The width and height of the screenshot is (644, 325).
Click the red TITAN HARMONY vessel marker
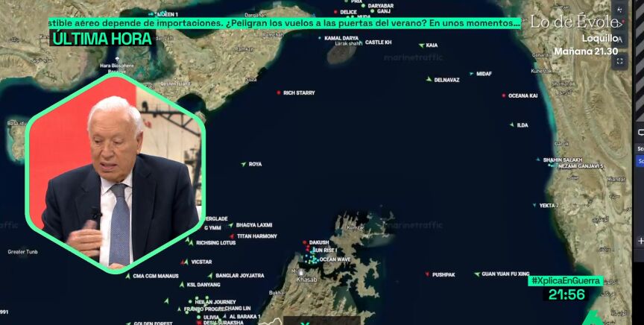[x=231, y=236]
